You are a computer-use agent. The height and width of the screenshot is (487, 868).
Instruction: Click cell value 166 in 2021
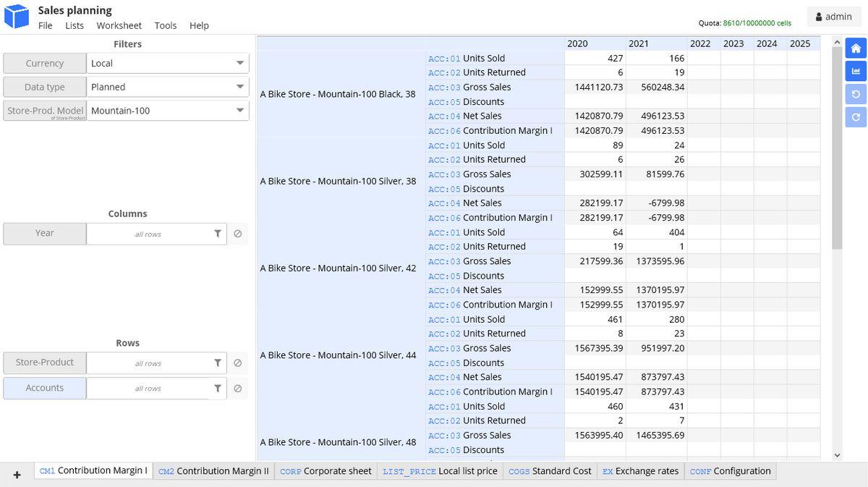656,58
